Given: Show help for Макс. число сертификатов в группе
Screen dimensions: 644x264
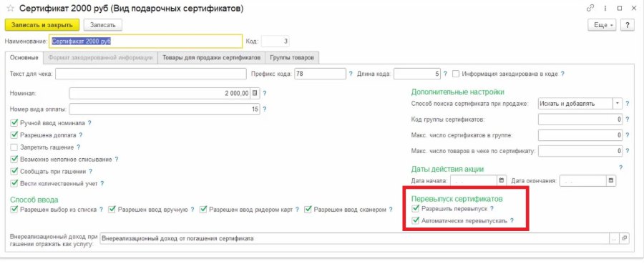Looking at the screenshot, I should (x=627, y=135).
